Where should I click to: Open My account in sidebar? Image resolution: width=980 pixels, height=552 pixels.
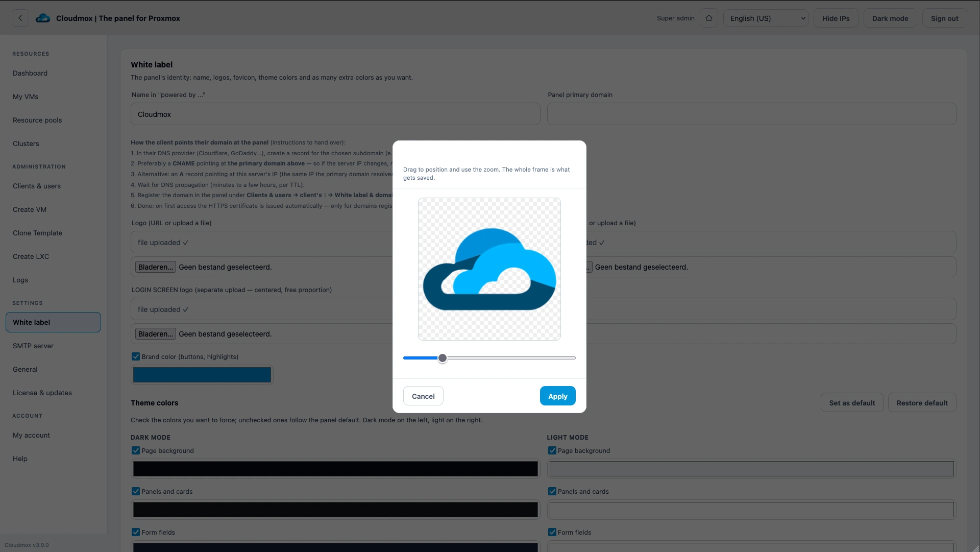(x=53, y=435)
